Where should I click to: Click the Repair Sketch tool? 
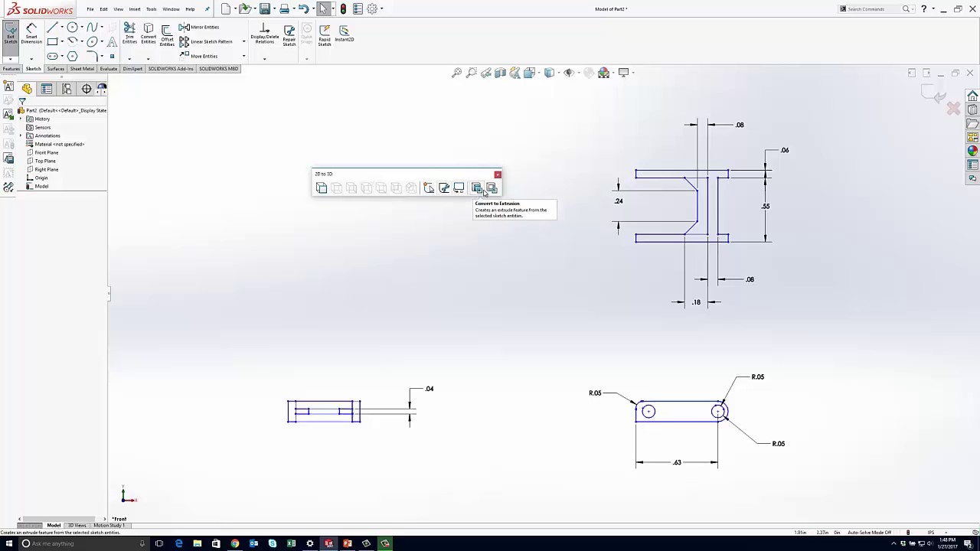[x=289, y=35]
